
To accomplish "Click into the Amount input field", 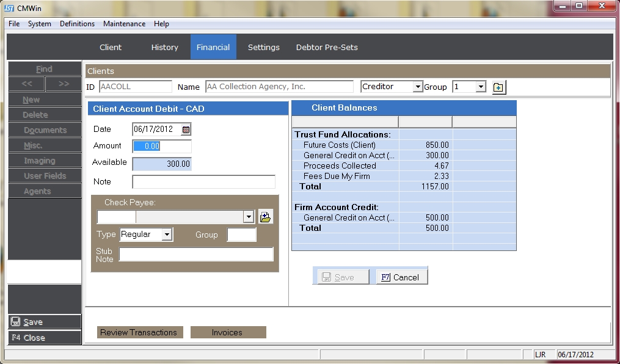I will (x=162, y=147).
